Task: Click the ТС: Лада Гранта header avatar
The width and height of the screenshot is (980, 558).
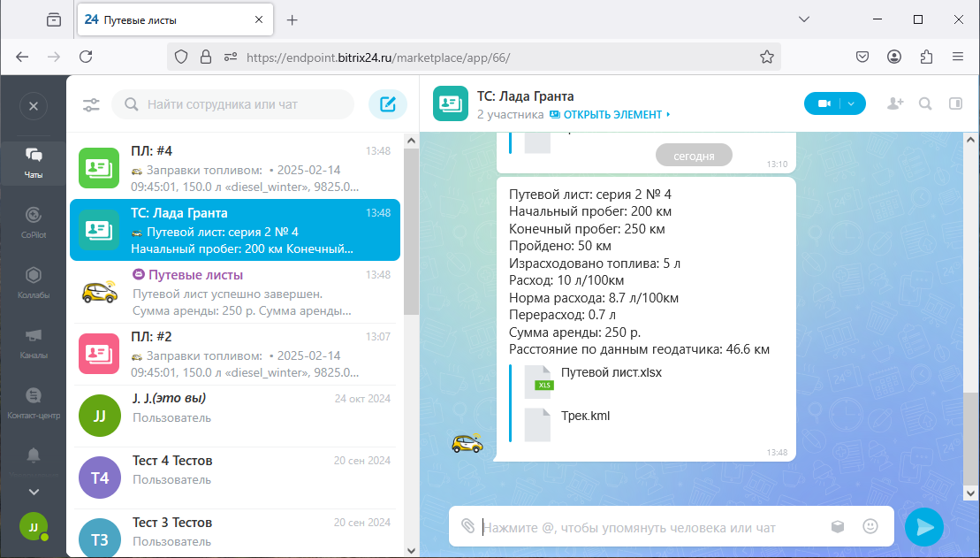Action: pos(451,103)
